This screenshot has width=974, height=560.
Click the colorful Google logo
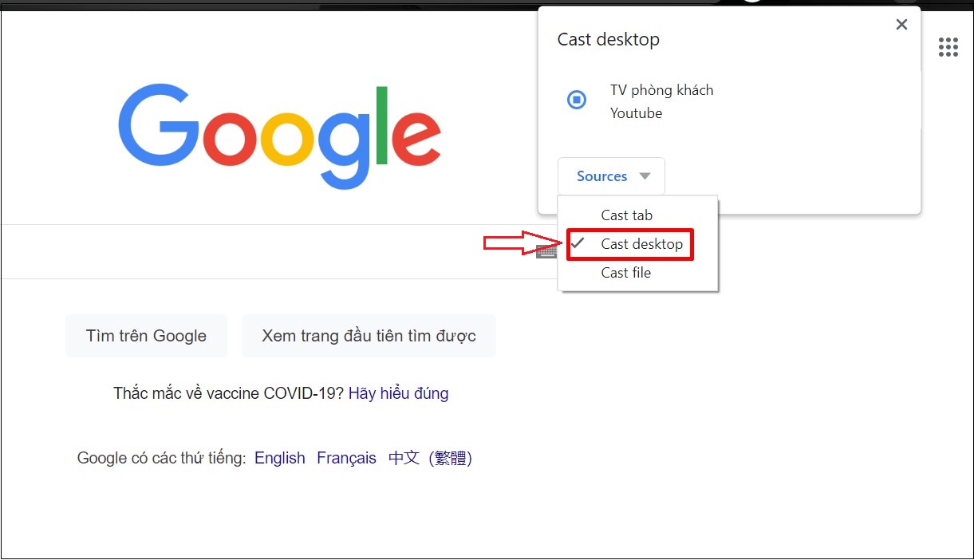(x=279, y=136)
